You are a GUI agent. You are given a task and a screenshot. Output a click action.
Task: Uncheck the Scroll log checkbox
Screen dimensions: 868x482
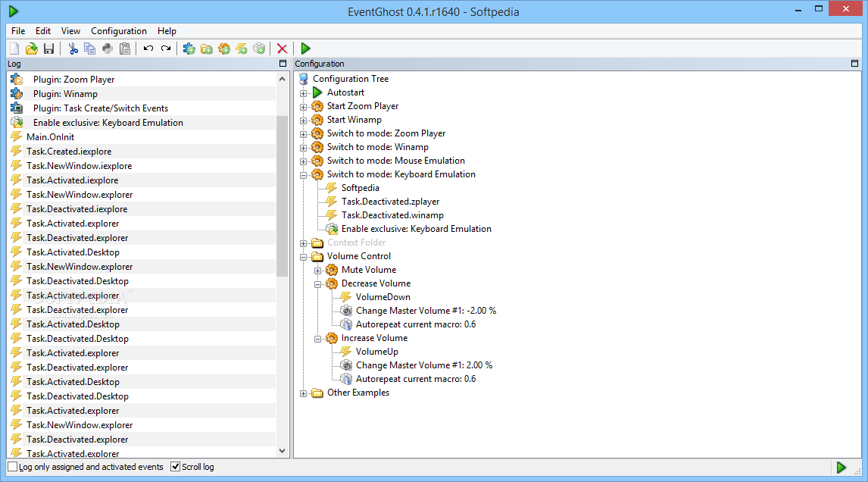[x=176, y=467]
